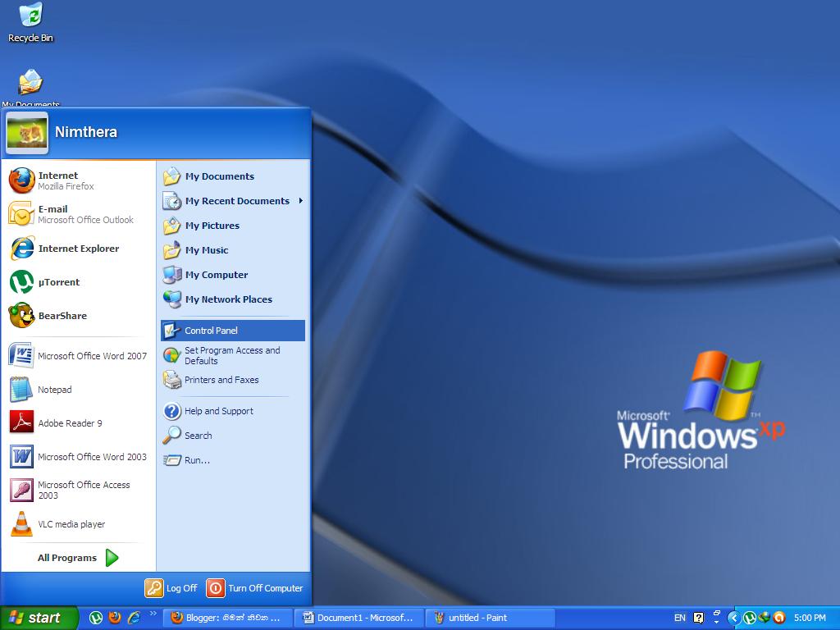Expand the My Recent Documents submenu arrow
840x630 pixels.
301,201
